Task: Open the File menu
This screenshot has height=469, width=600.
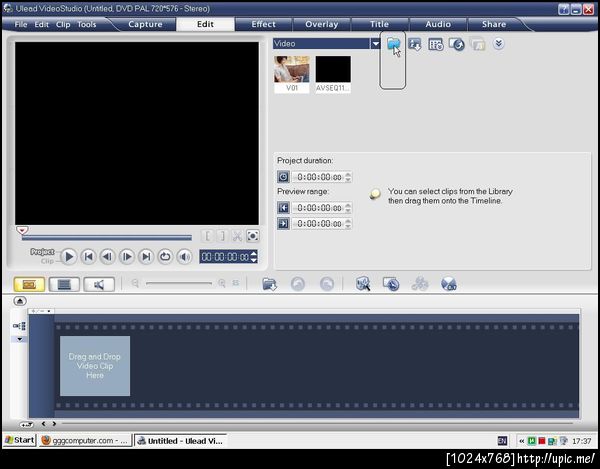Action: [21, 24]
